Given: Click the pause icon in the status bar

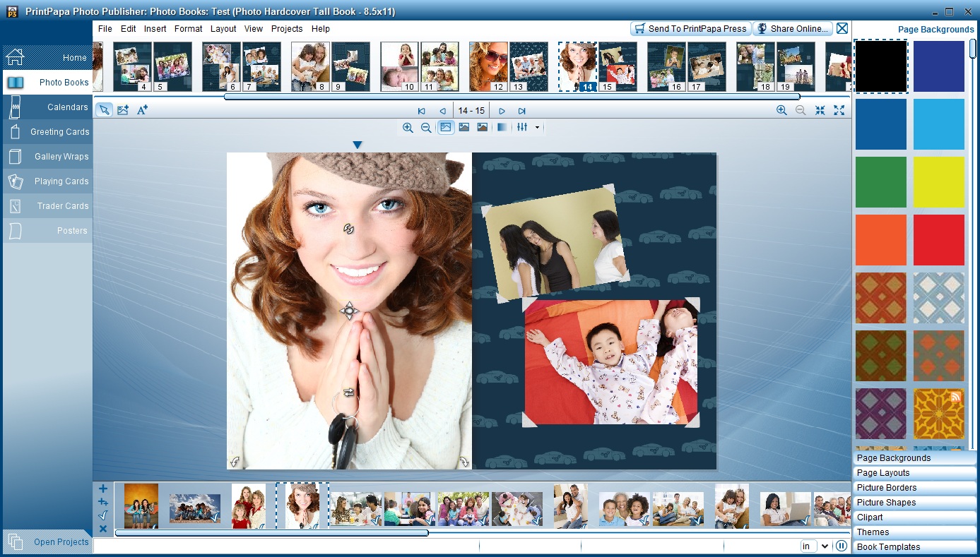Looking at the screenshot, I should pos(842,546).
